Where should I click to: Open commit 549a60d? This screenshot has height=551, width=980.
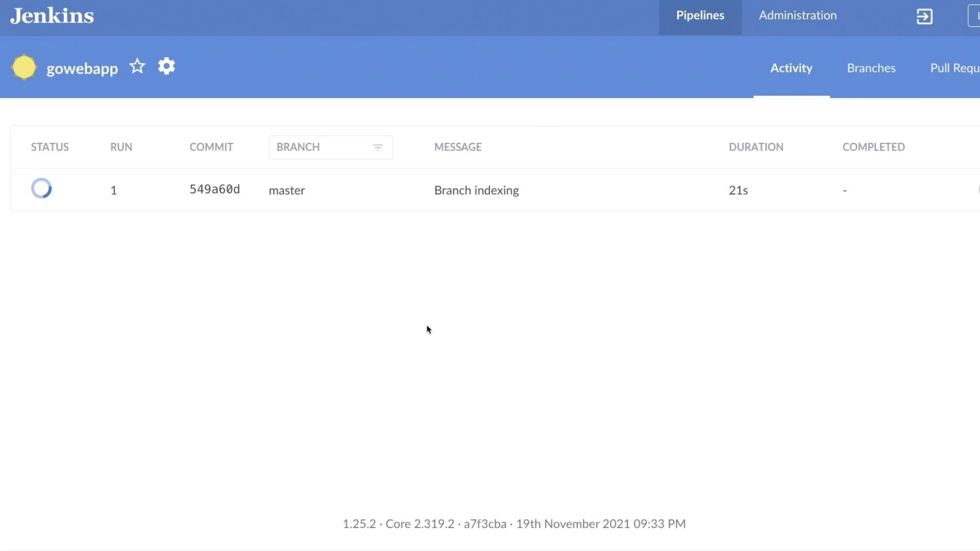(214, 190)
